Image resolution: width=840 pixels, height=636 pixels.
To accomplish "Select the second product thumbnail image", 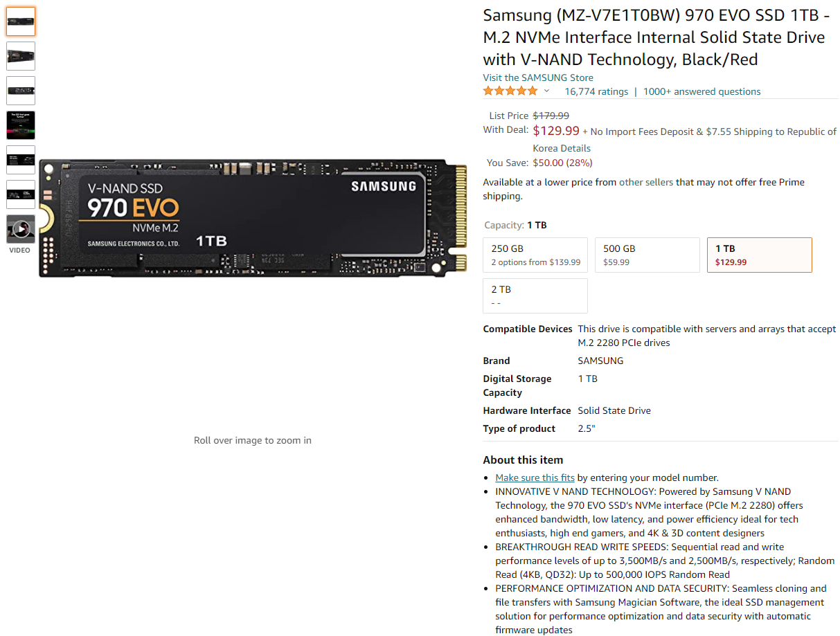I will tap(21, 56).
